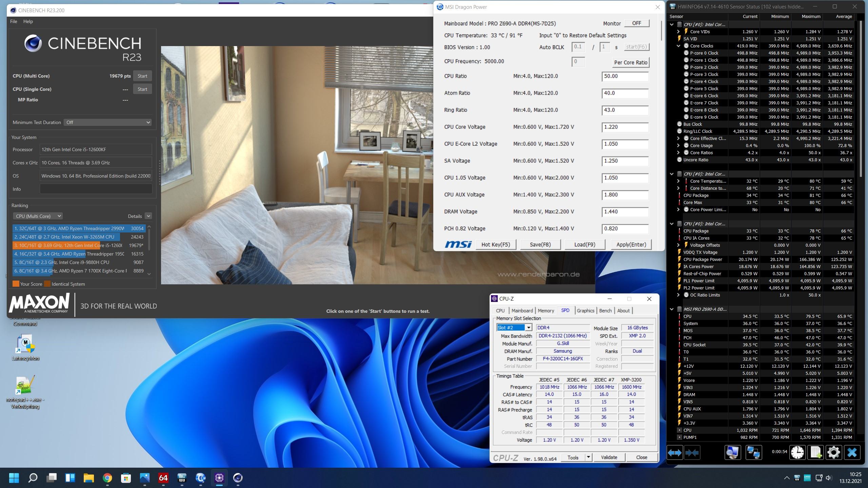
Task: Switch to About tab in CPU-Z
Action: (623, 310)
